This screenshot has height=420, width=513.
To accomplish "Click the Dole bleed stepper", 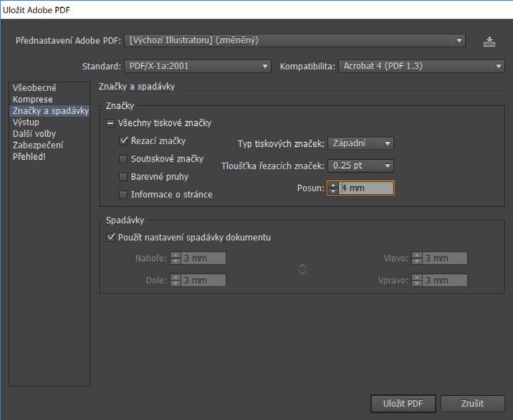I will tap(175, 280).
